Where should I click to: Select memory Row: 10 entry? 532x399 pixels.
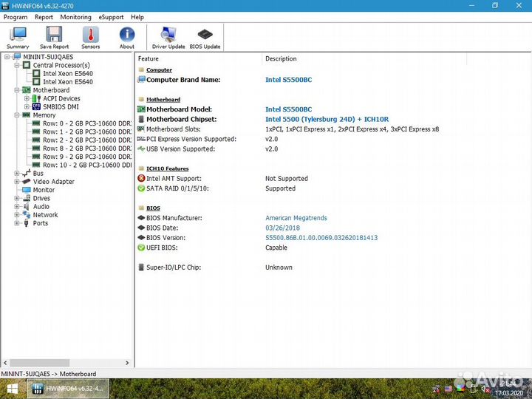[x=87, y=165]
